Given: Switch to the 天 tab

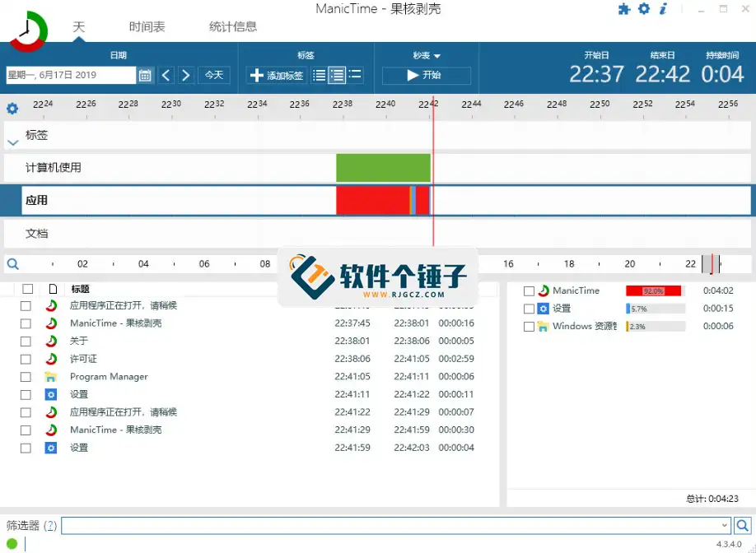Looking at the screenshot, I should click(x=78, y=26).
